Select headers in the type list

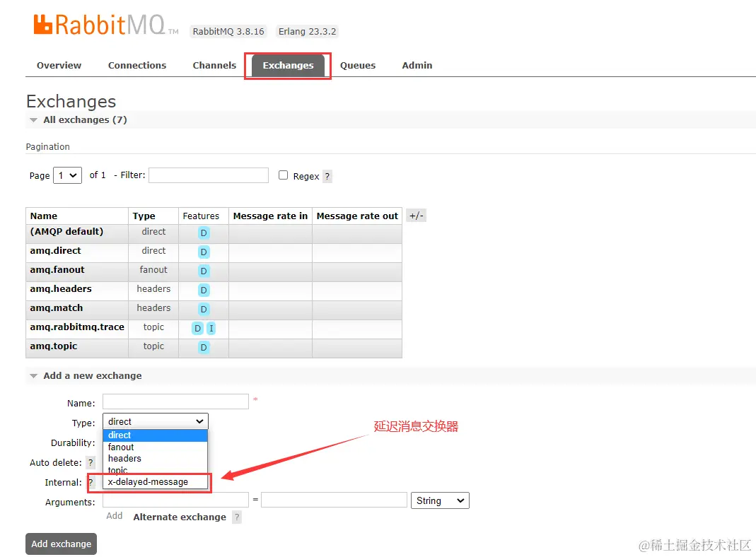(156, 459)
